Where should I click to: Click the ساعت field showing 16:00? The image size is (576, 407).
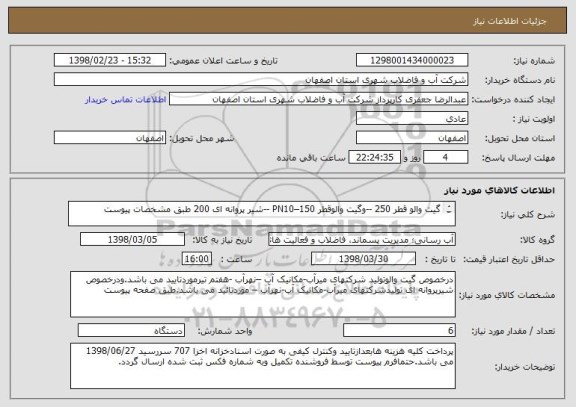197,259
